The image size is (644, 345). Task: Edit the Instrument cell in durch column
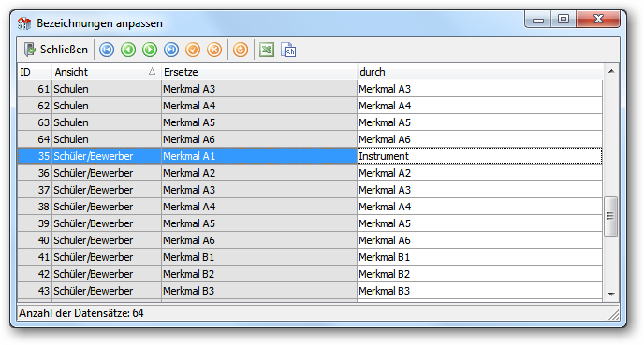tap(479, 156)
